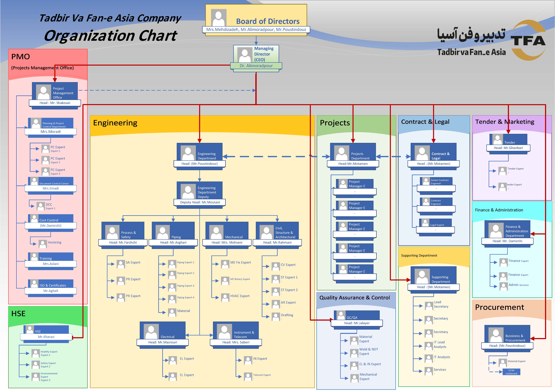Click the board members' names label
The width and height of the screenshot is (555, 392).
[x=256, y=29]
